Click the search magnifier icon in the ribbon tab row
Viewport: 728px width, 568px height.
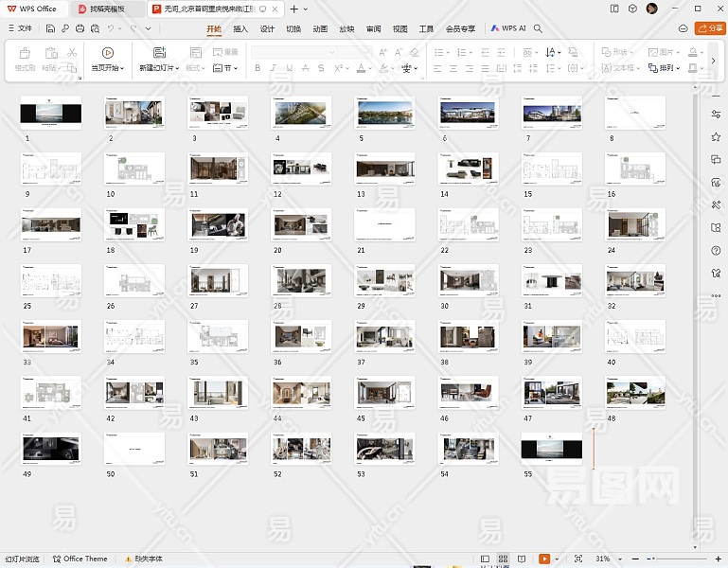click(x=538, y=29)
